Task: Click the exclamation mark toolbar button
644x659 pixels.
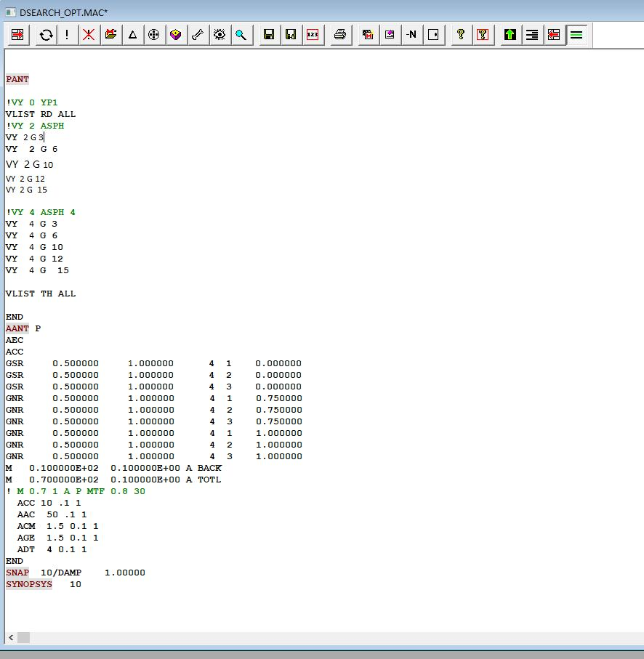Action: [67, 34]
